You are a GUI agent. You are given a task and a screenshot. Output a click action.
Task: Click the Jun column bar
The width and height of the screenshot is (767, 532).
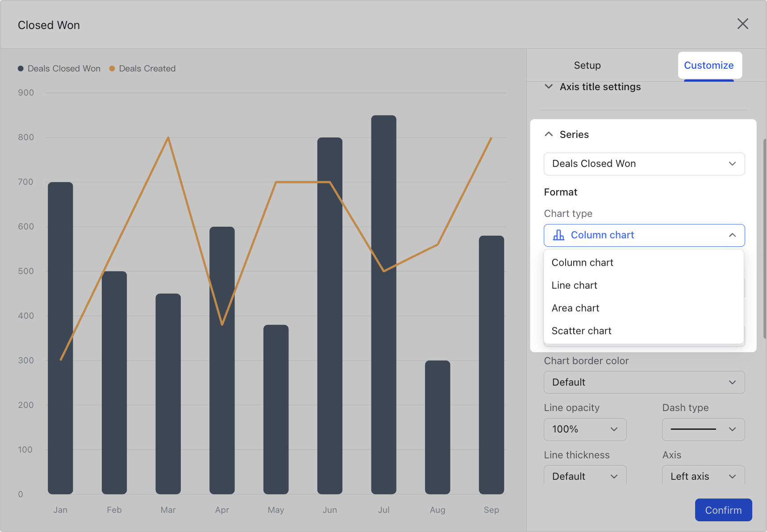point(330,316)
